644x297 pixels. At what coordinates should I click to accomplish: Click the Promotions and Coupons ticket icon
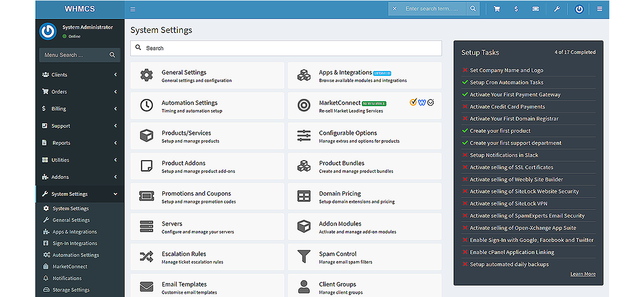(146, 196)
